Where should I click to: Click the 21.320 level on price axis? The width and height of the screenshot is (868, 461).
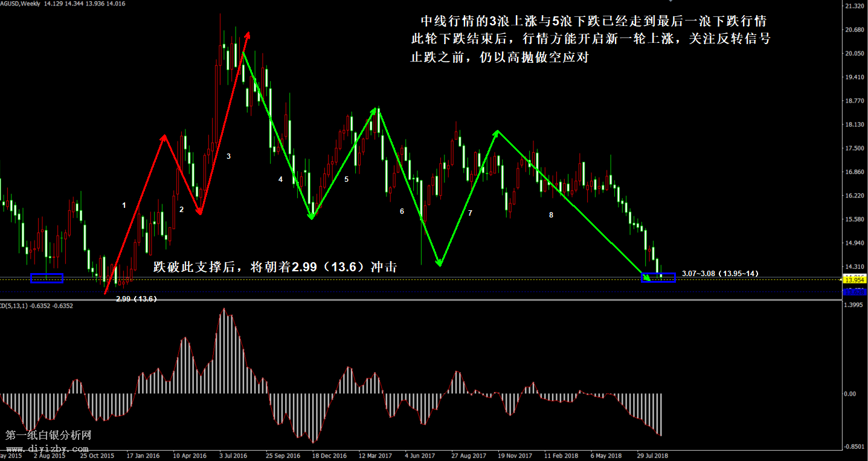tap(855, 6)
